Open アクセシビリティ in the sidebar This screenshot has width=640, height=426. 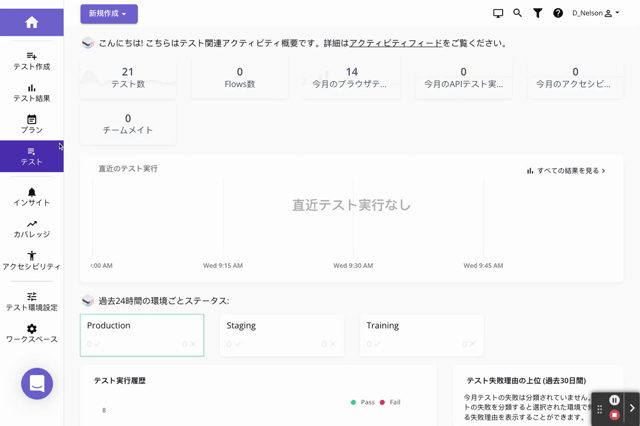(x=31, y=261)
